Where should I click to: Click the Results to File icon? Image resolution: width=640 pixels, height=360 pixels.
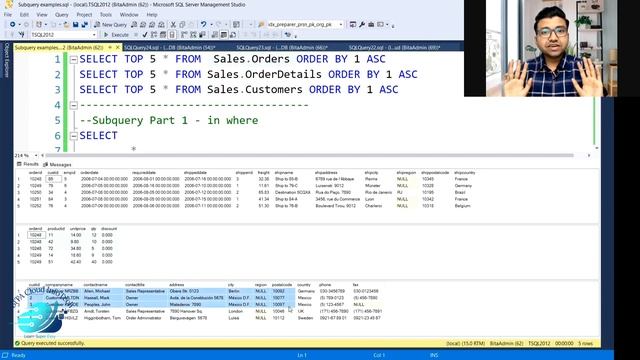coord(233,35)
